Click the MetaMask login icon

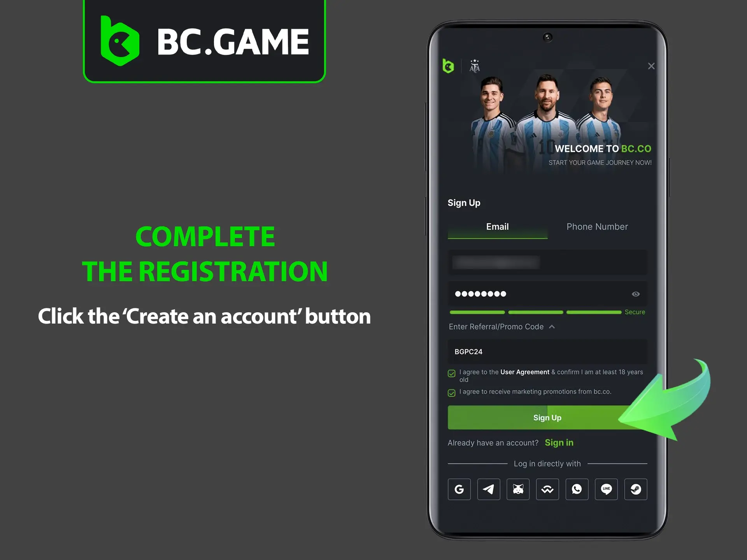(x=517, y=489)
